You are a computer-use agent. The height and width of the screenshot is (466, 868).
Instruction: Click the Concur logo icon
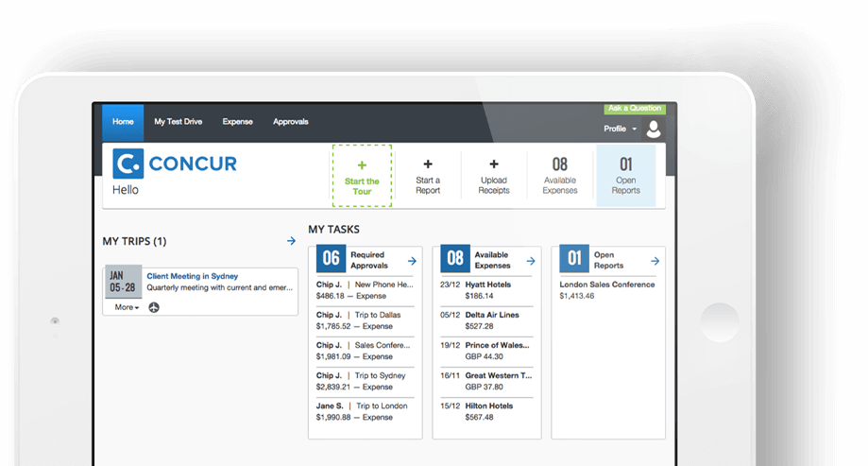tap(128, 164)
